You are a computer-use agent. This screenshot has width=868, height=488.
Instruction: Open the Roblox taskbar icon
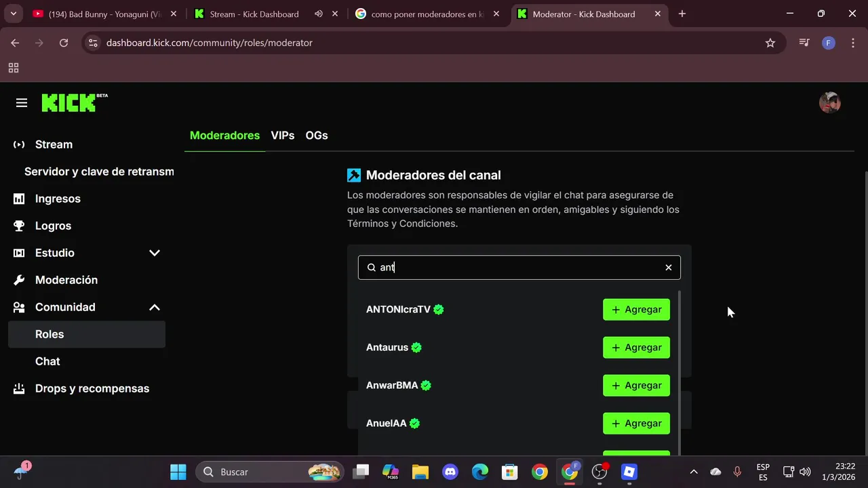pos(629,472)
